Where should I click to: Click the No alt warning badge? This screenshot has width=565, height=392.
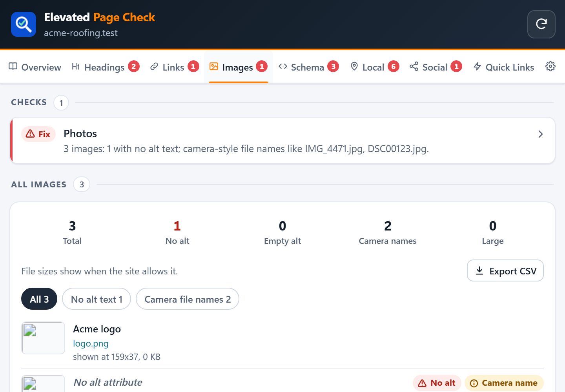coord(437,383)
